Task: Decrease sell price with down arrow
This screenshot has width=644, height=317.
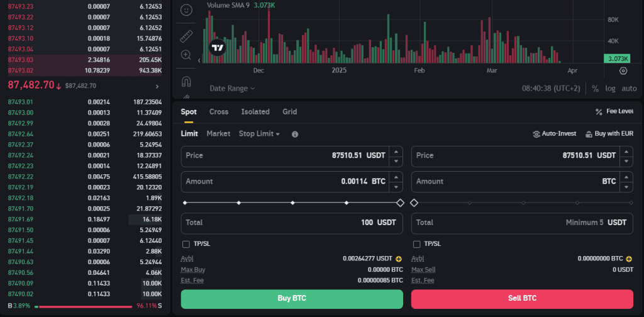Action: point(626,161)
